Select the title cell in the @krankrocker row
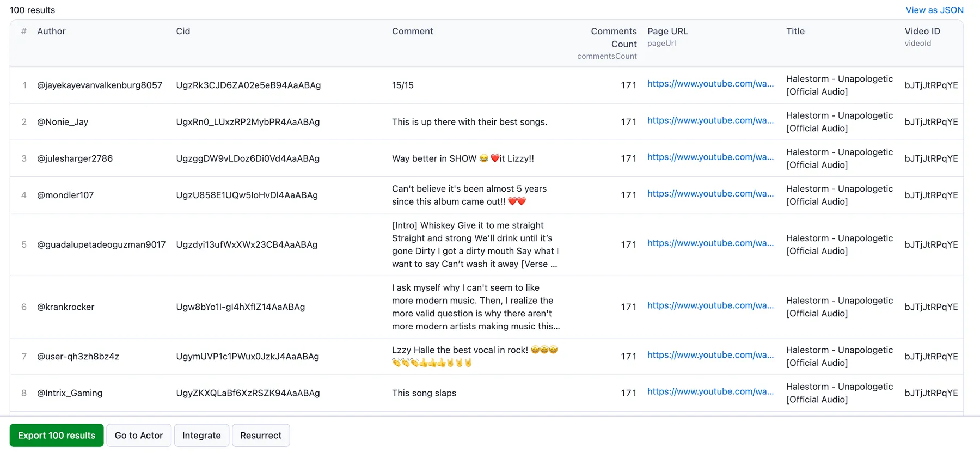 [x=840, y=307]
